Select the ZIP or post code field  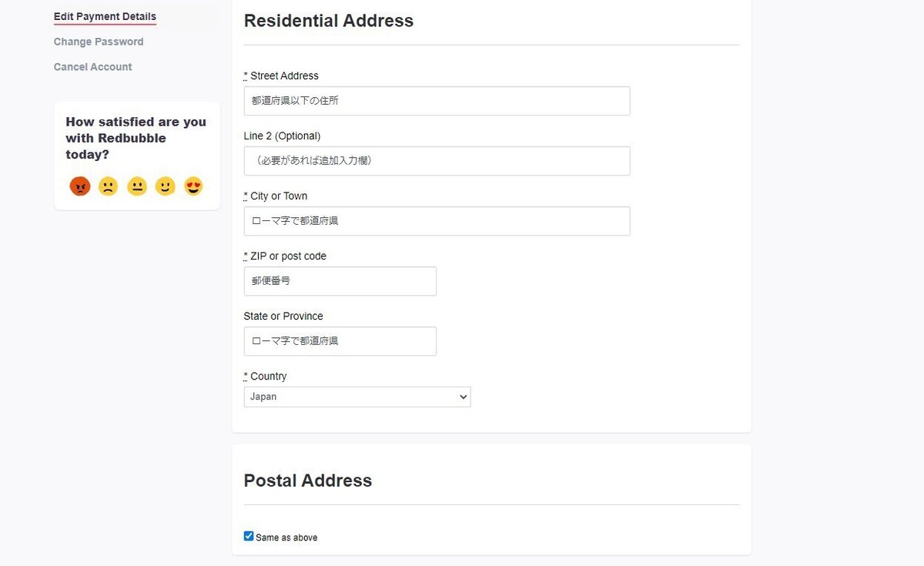click(340, 281)
